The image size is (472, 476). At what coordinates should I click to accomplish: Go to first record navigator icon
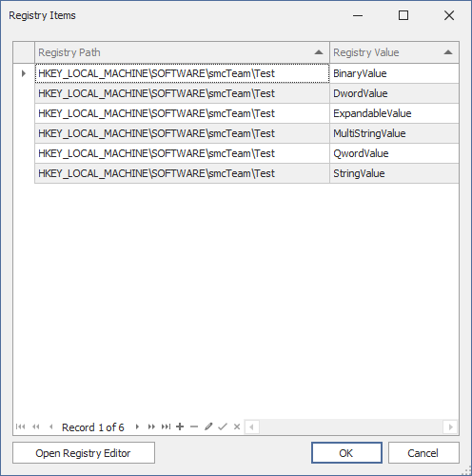[21, 426]
